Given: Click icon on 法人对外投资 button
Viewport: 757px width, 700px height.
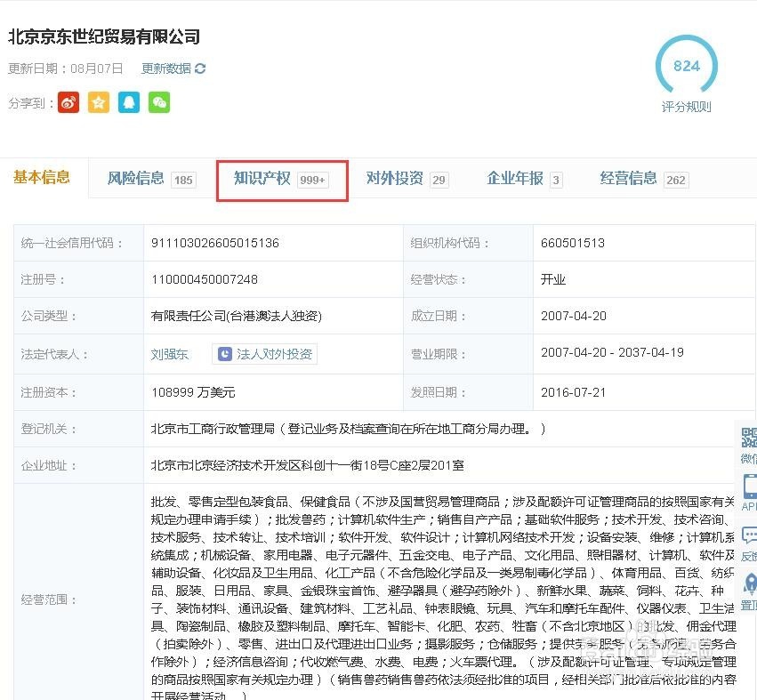Looking at the screenshot, I should [225, 354].
